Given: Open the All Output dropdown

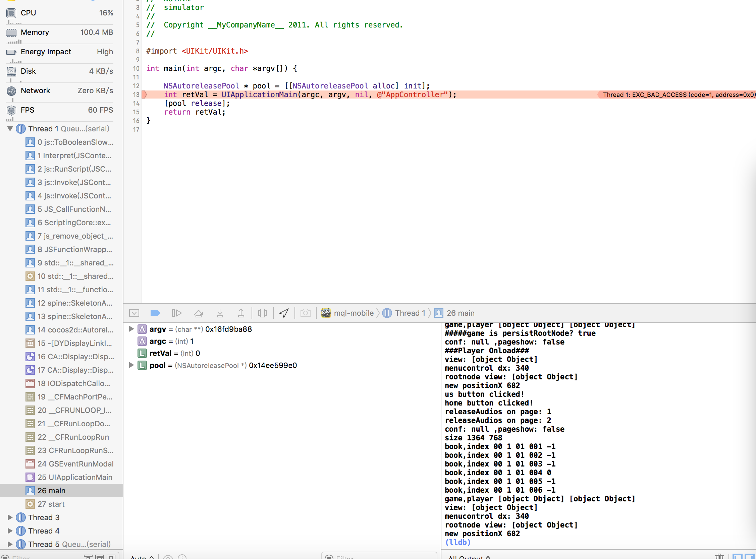Looking at the screenshot, I should (469, 557).
